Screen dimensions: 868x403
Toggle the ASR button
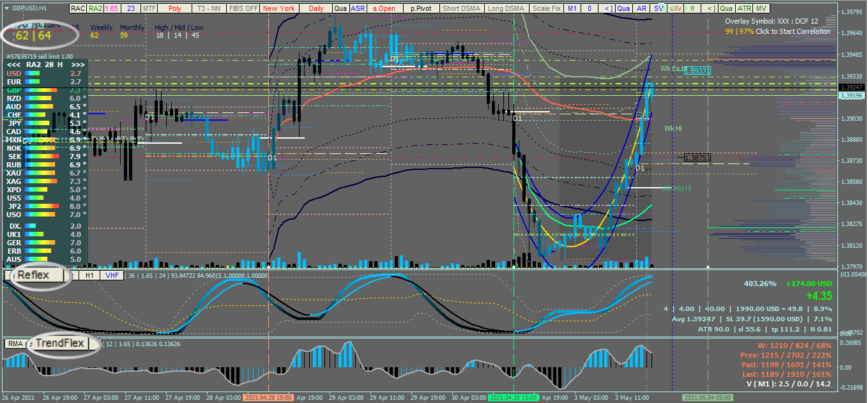(x=358, y=8)
